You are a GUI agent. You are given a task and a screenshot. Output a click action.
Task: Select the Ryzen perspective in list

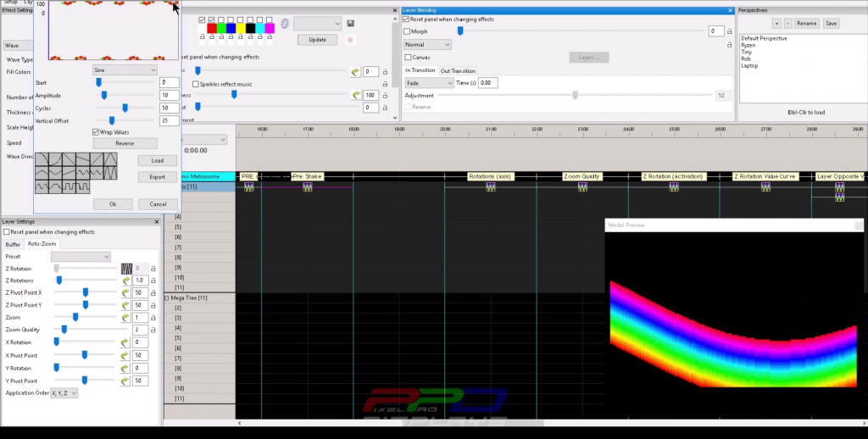tap(749, 45)
